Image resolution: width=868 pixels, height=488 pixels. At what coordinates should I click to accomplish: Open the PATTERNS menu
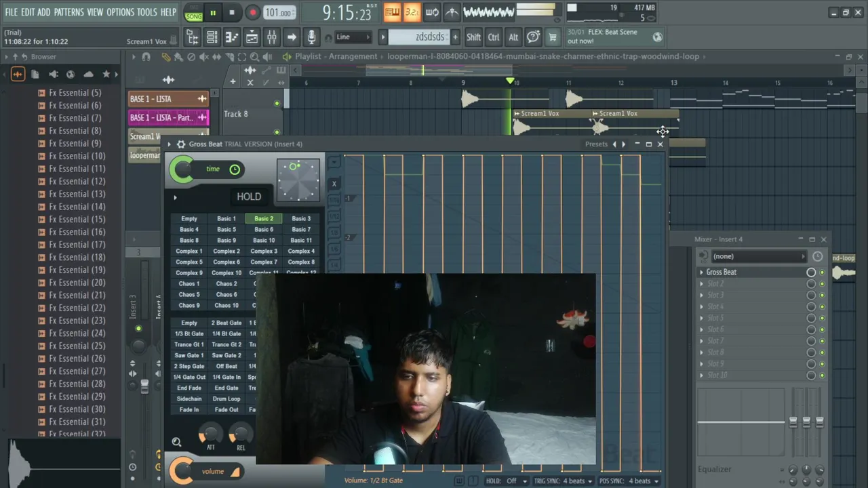(68, 12)
